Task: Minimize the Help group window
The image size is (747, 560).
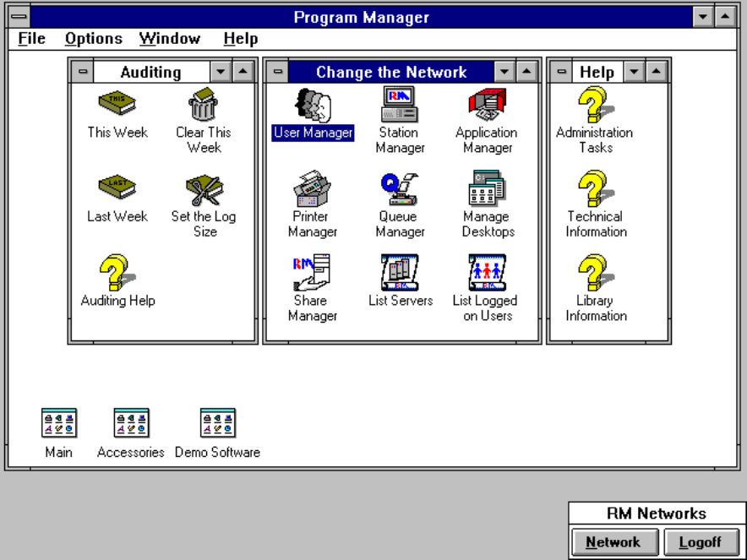Action: [x=634, y=72]
